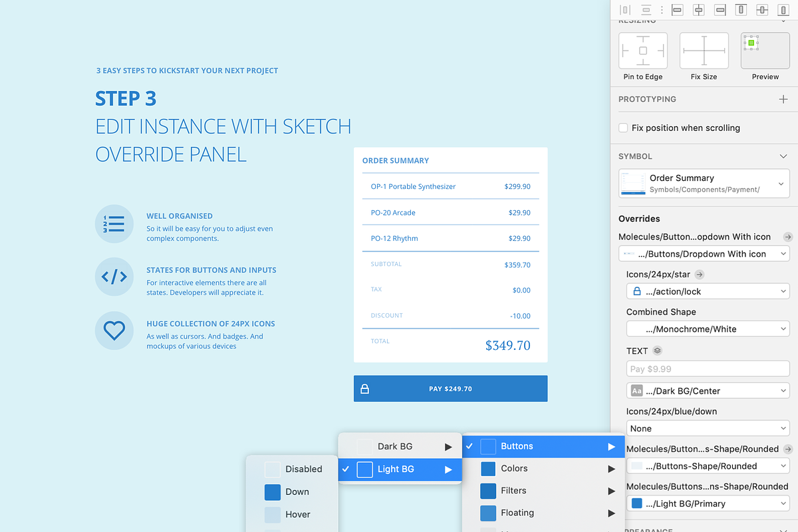The height and width of the screenshot is (532, 798).
Task: Distribute selection vertically icon
Action: [646, 10]
